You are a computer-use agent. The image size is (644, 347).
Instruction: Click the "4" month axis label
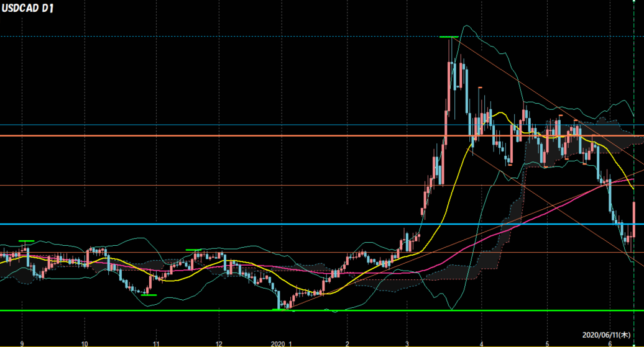click(x=481, y=344)
